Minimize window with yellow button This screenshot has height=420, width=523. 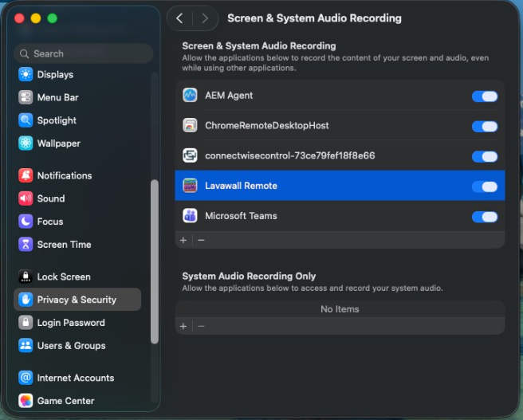click(x=36, y=18)
